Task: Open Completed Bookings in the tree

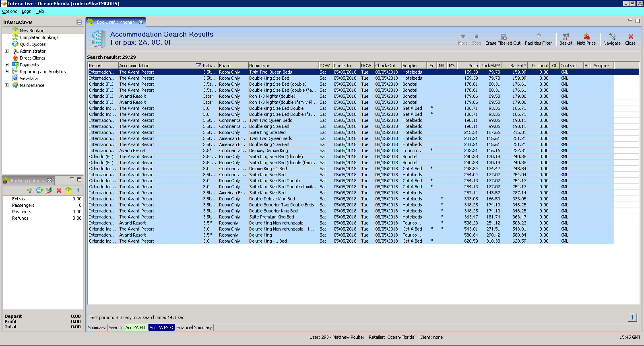Action: [x=39, y=37]
